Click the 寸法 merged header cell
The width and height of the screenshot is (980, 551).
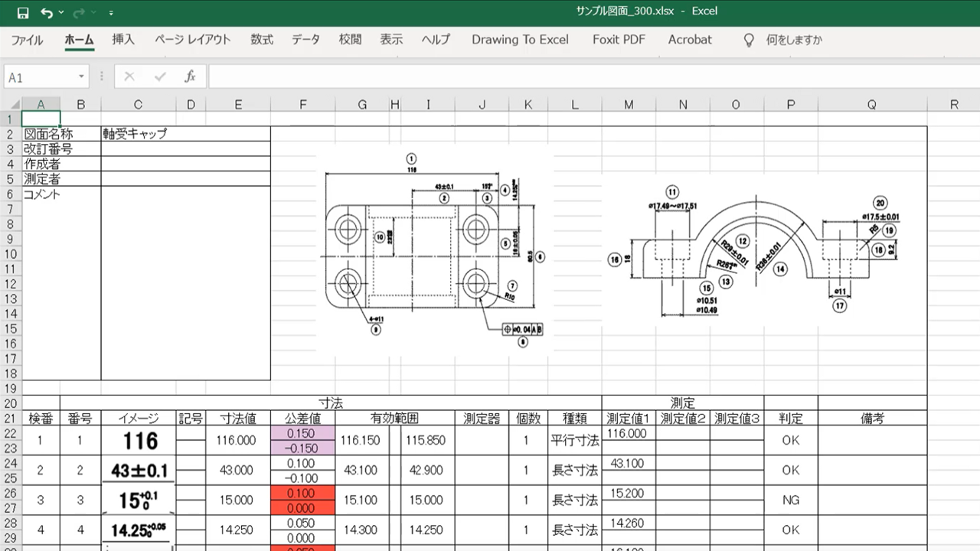pyautogui.click(x=331, y=403)
